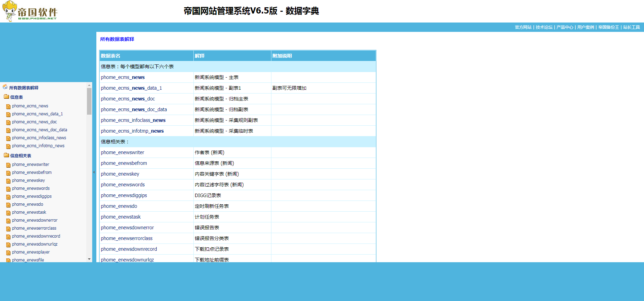This screenshot has height=301, width=644.
Task: Click the 信息表 folder icon
Action: click(x=6, y=97)
